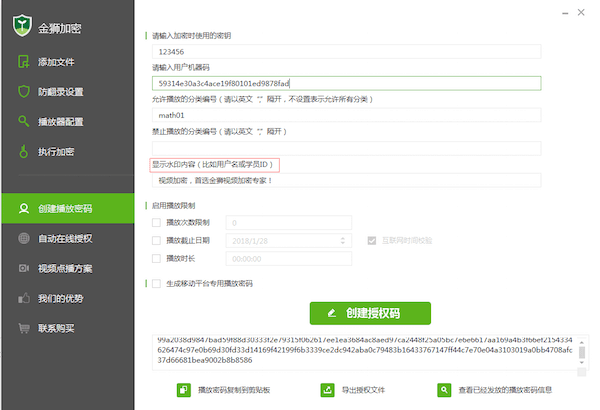Screen dimensions: 600x410
Task: Toggle the 互联网时间校验 checkbox
Action: 372,240
